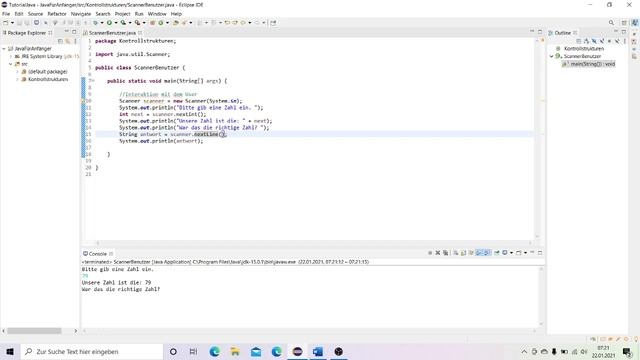The width and height of the screenshot is (640, 360).
Task: Open Eclipse from the Windows taskbar
Action: pos(297,351)
